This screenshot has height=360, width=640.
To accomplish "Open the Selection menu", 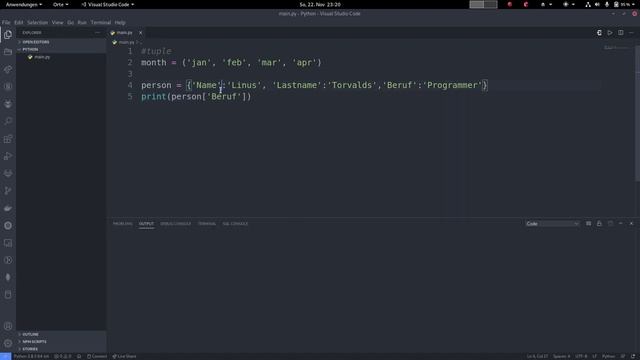I will (38, 22).
